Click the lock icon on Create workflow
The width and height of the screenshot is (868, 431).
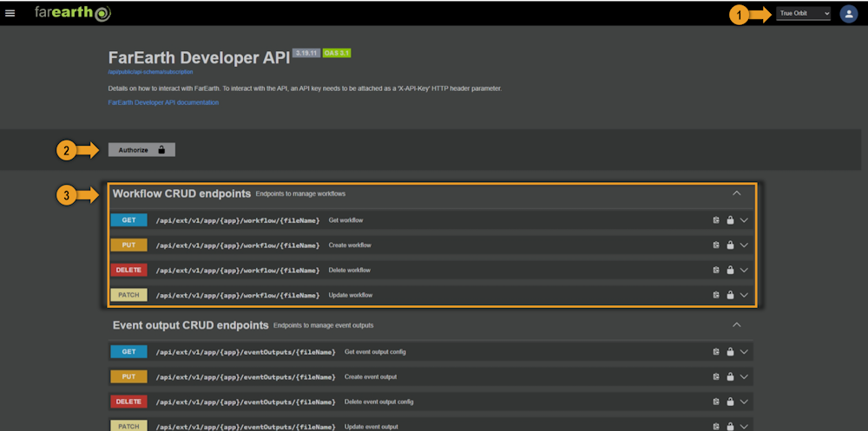(730, 245)
